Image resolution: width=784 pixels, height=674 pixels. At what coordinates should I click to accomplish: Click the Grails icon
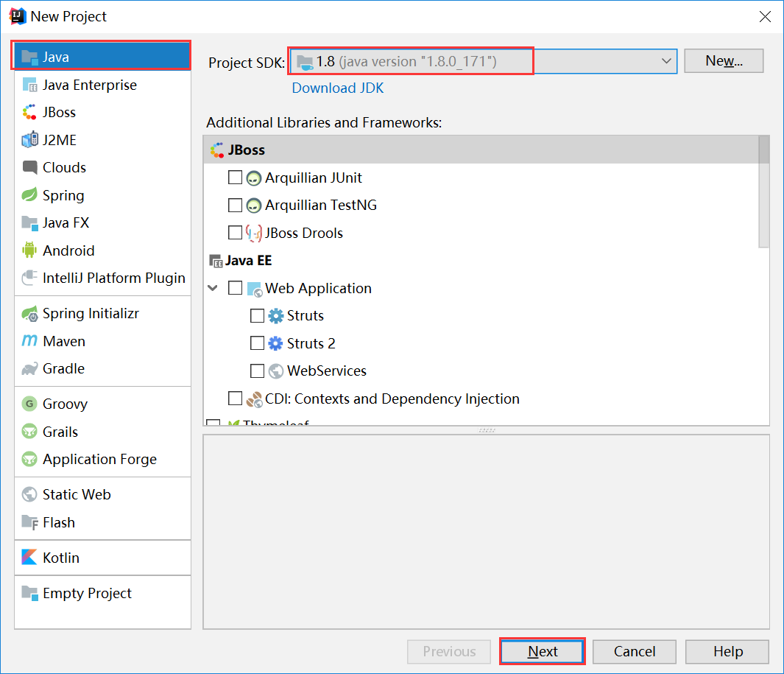pyautogui.click(x=29, y=432)
